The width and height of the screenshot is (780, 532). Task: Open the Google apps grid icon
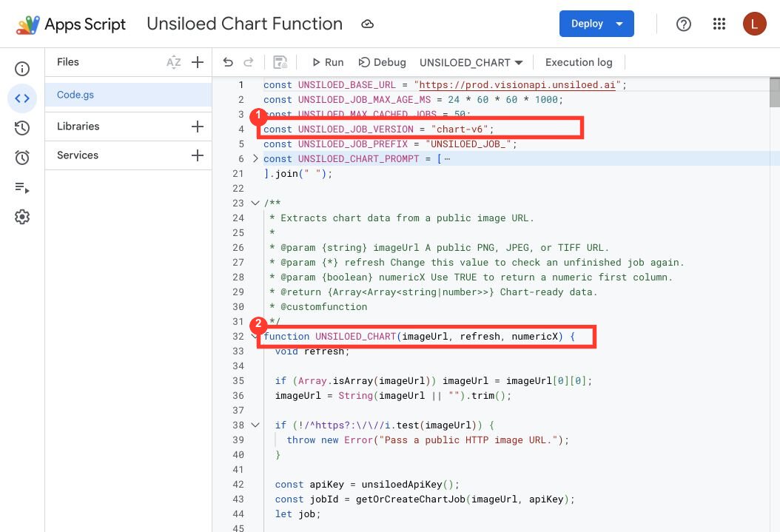coord(719,24)
